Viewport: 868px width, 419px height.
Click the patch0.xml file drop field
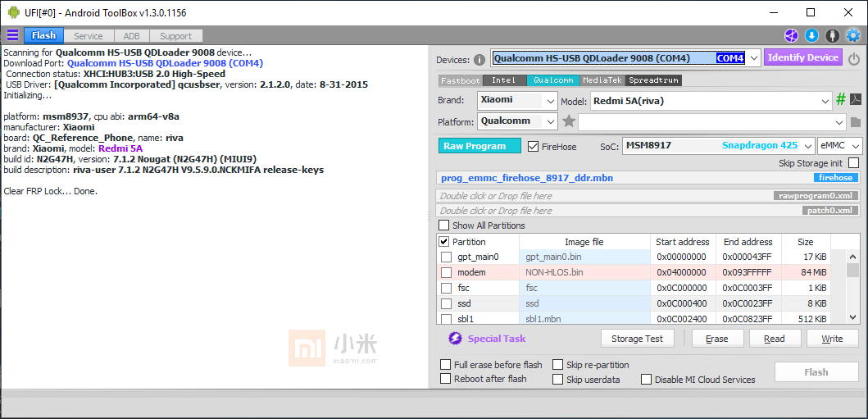[648, 211]
